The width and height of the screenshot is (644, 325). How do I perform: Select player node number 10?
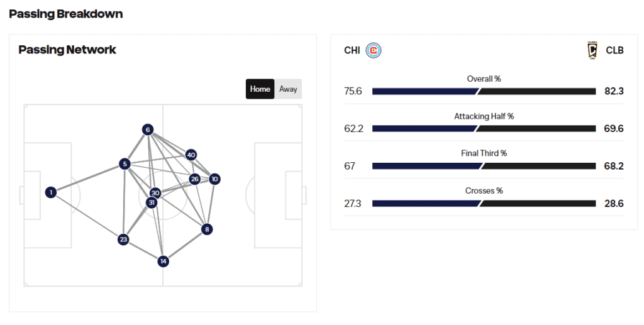pyautogui.click(x=214, y=179)
